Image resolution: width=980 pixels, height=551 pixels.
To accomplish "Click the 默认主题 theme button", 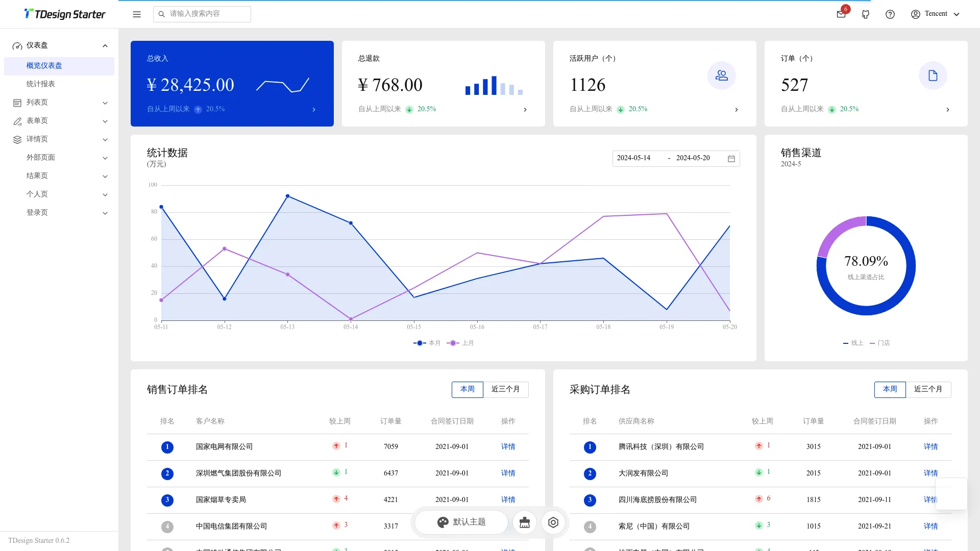I will (461, 522).
